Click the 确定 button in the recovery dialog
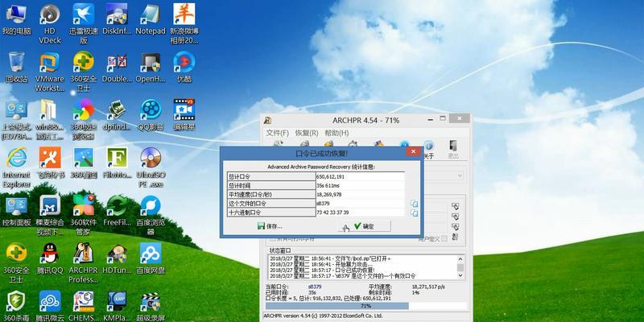 (365, 226)
